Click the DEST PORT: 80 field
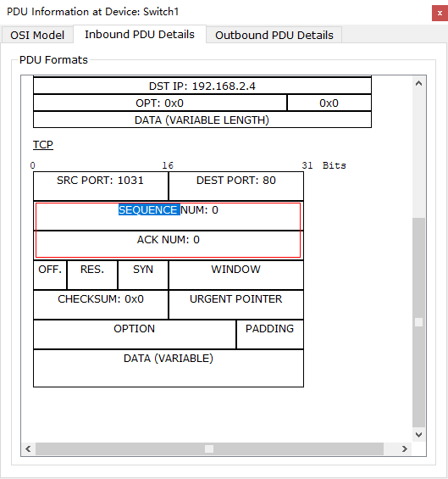 pos(236,186)
